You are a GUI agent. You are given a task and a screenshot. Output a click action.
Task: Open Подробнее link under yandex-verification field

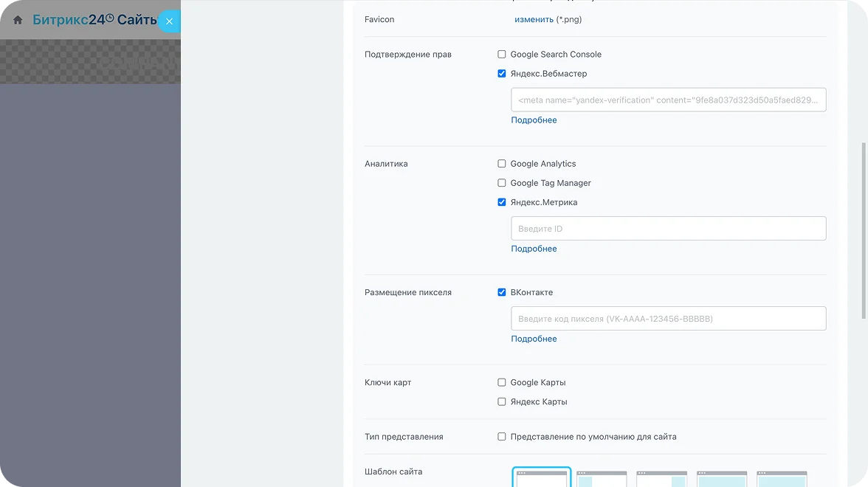click(x=534, y=120)
